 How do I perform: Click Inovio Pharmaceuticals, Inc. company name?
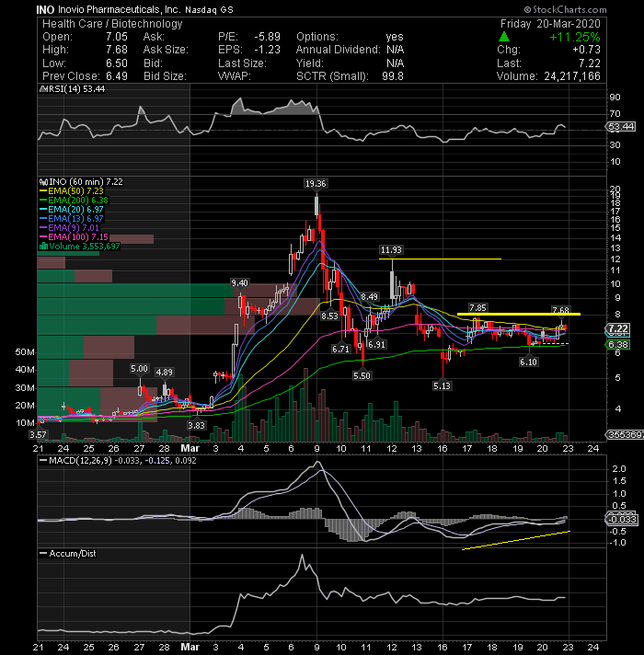point(119,9)
